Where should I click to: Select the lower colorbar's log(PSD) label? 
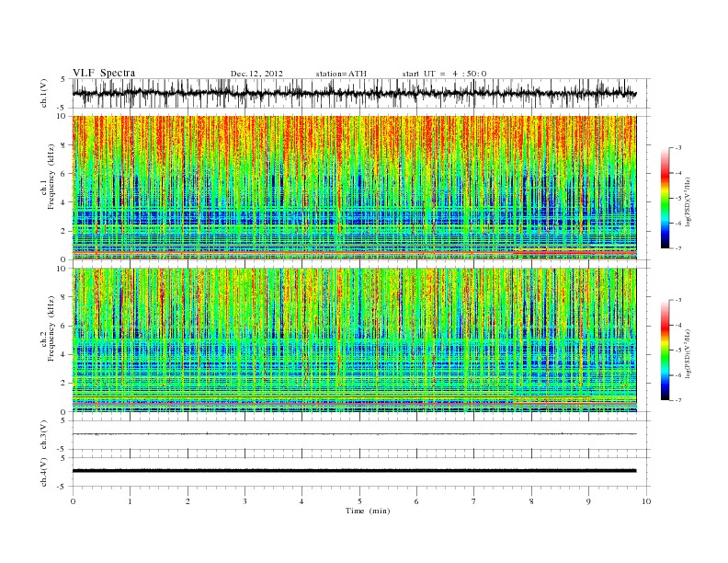(688, 353)
